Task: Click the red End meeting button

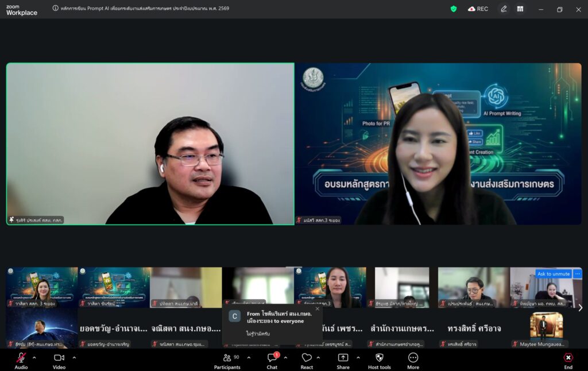Action: 568,358
